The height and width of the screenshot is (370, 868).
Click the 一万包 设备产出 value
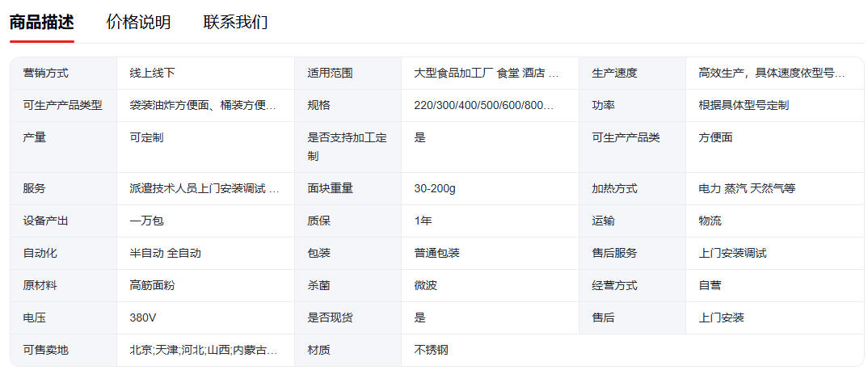pyautogui.click(x=146, y=221)
